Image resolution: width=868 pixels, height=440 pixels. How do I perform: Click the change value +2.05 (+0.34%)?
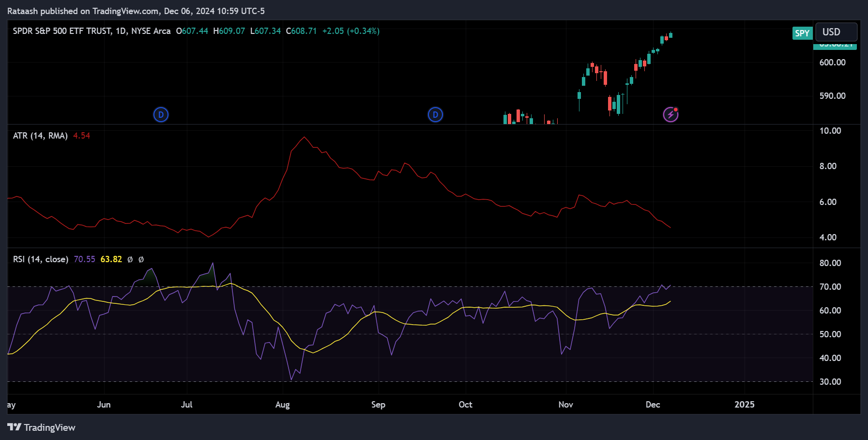click(x=351, y=31)
